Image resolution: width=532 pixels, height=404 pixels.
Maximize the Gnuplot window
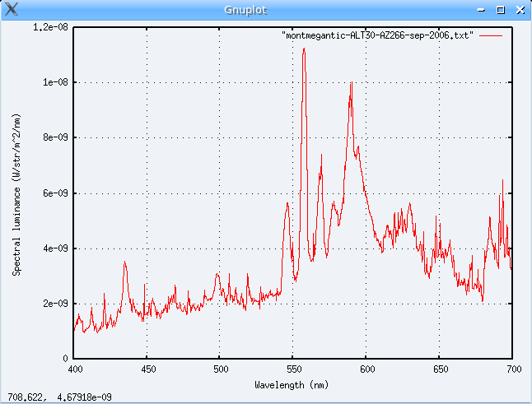point(501,11)
